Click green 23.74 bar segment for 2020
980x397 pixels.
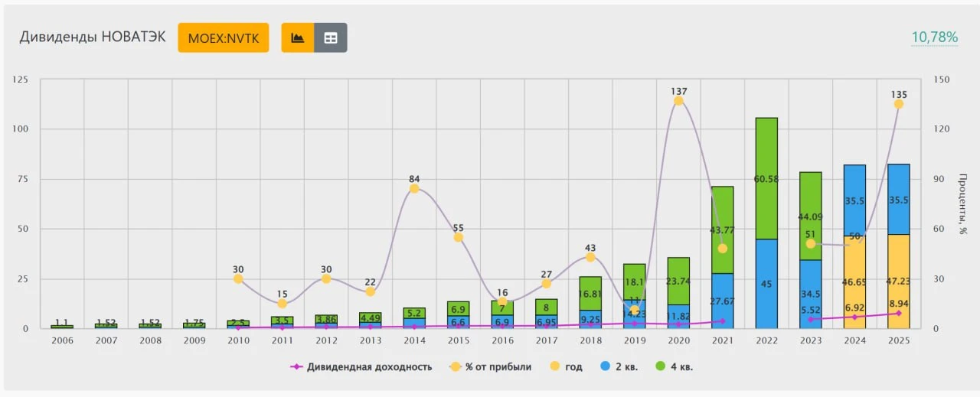point(678,281)
